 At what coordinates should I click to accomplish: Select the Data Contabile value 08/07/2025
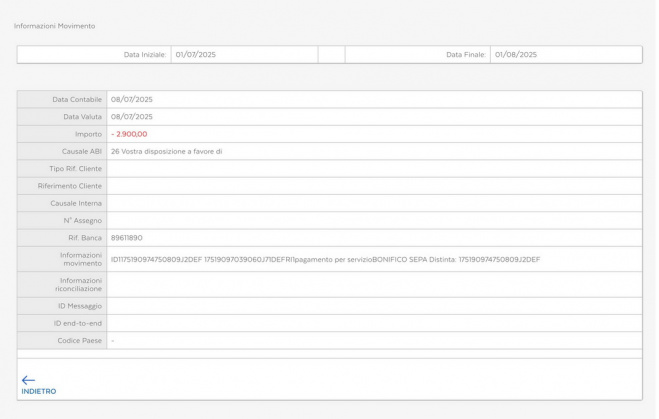(x=132, y=99)
